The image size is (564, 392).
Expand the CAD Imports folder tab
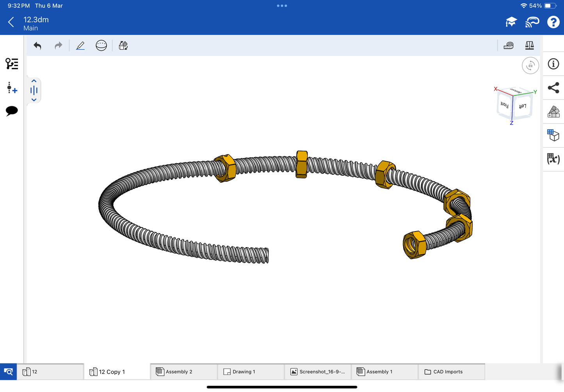(x=451, y=372)
